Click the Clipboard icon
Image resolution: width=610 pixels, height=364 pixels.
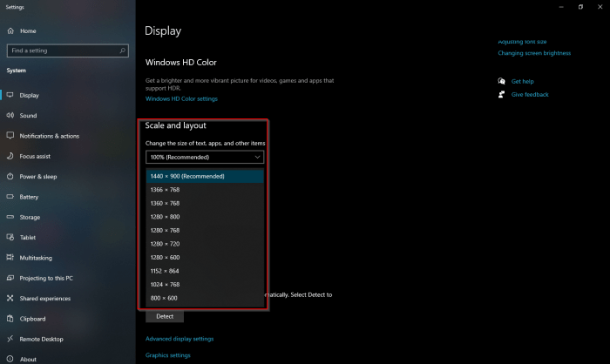click(x=10, y=319)
